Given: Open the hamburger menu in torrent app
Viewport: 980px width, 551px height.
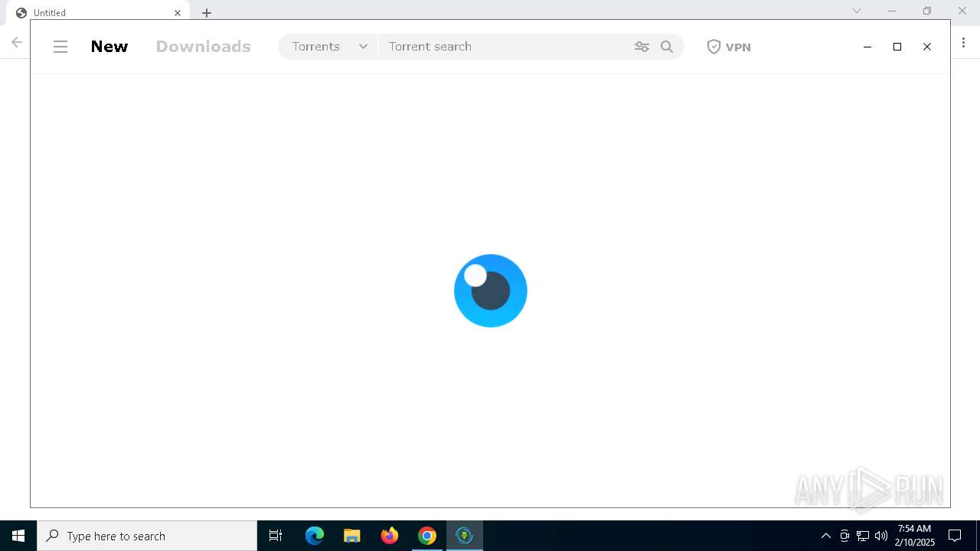Looking at the screenshot, I should 60,47.
